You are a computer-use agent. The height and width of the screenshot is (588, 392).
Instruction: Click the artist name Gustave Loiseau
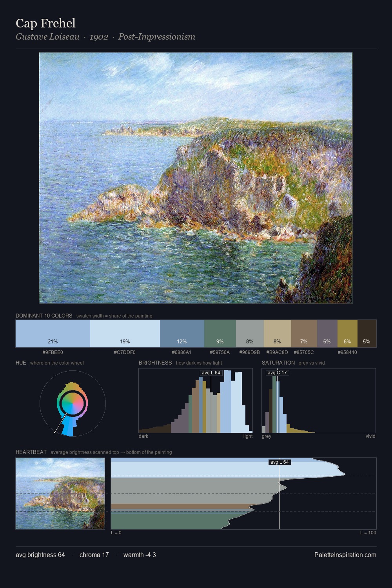pos(47,37)
